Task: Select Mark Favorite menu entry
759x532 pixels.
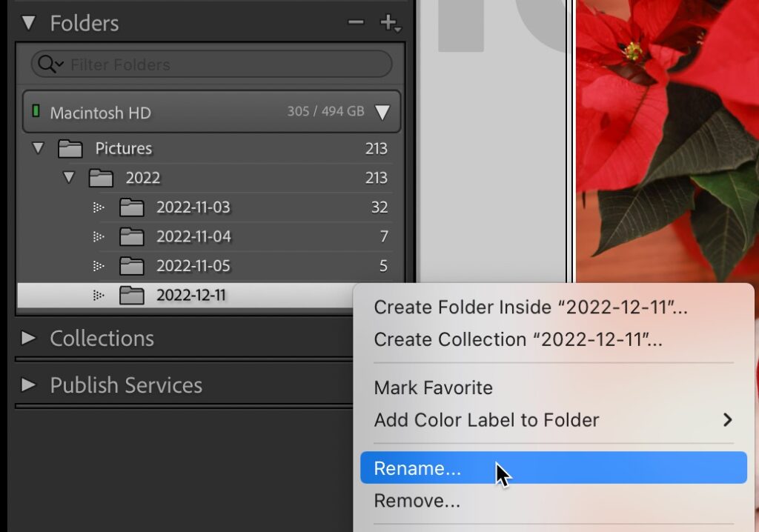Action: tap(433, 388)
